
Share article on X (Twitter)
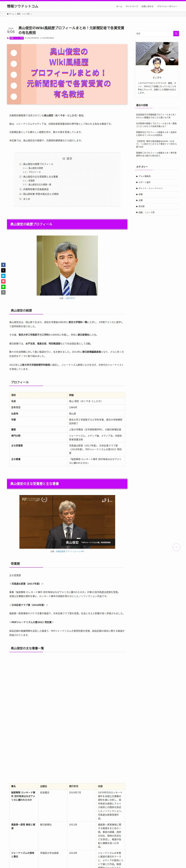(x=3, y=270)
